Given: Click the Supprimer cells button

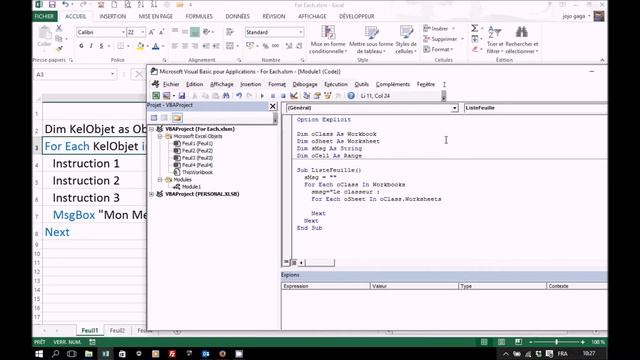Looking at the screenshot, I should (443, 39).
